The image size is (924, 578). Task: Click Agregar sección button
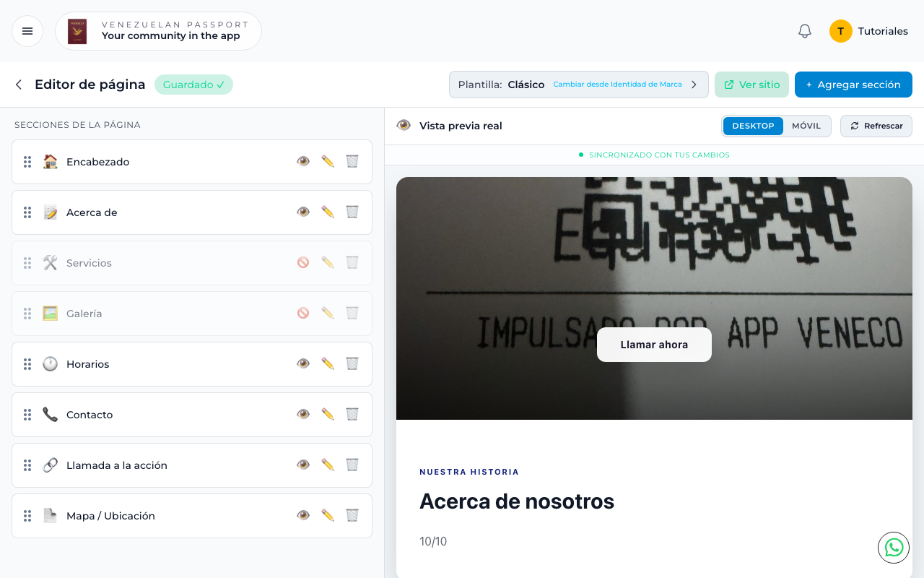coord(853,85)
